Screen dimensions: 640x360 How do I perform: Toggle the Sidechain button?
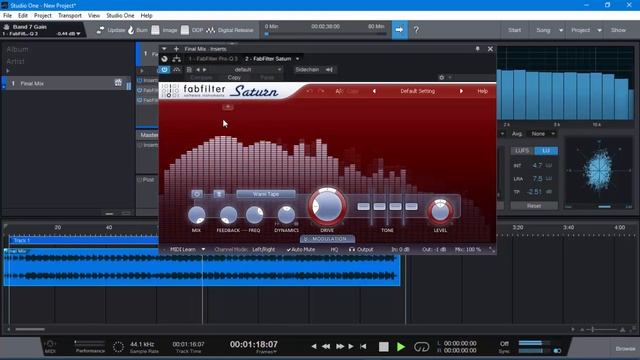pos(307,70)
